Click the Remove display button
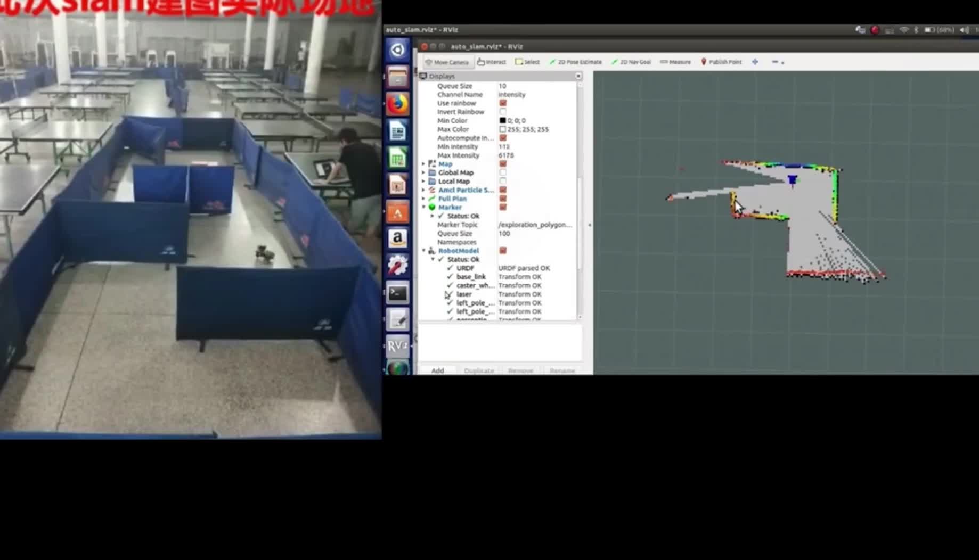The width and height of the screenshot is (979, 560). [520, 370]
